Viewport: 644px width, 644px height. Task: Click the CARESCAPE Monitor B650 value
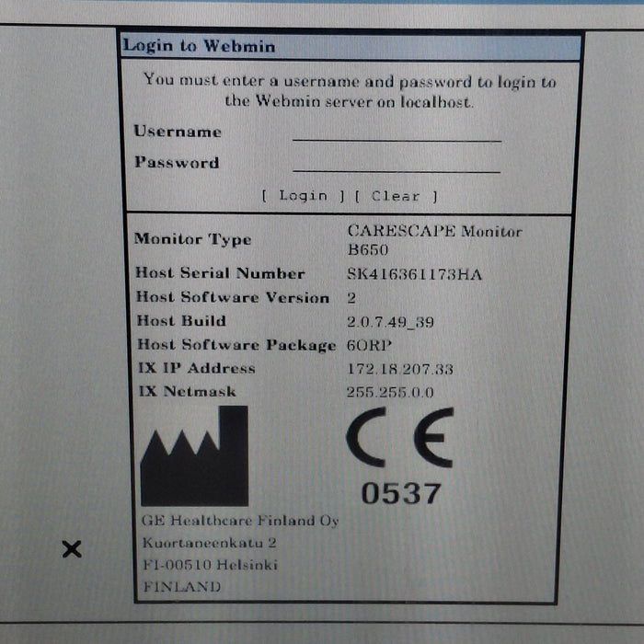coord(434,240)
